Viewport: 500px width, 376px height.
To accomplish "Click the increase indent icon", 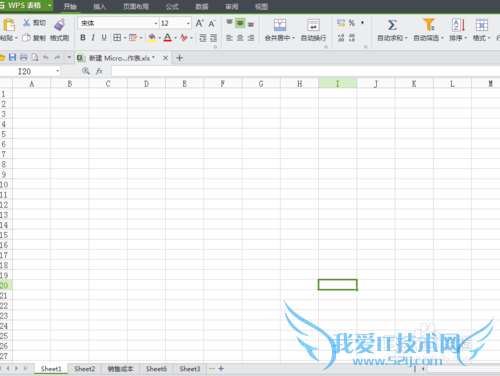I will click(214, 38).
